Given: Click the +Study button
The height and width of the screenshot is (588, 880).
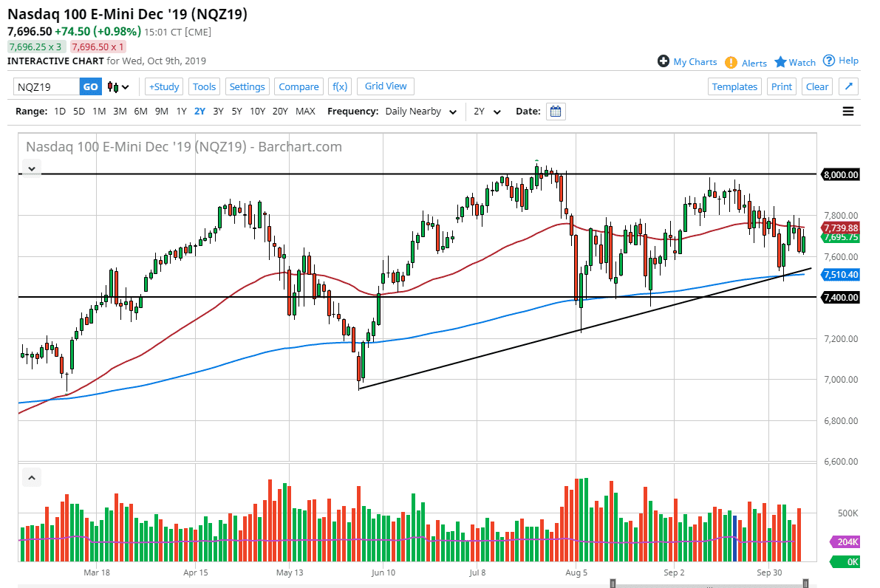Looking at the screenshot, I should 164,86.
